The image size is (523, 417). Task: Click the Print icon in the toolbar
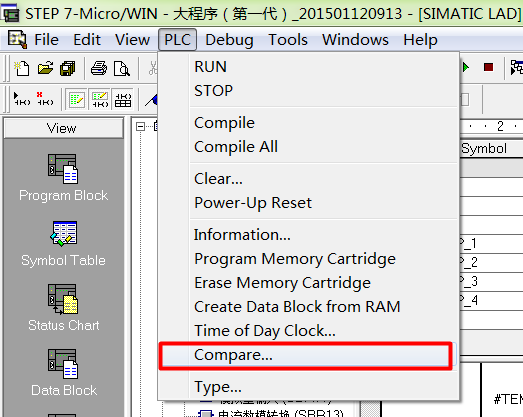tap(99, 68)
